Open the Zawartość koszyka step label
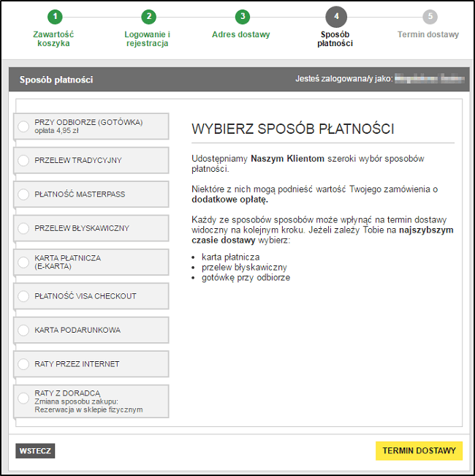The image size is (475, 476). click(53, 39)
